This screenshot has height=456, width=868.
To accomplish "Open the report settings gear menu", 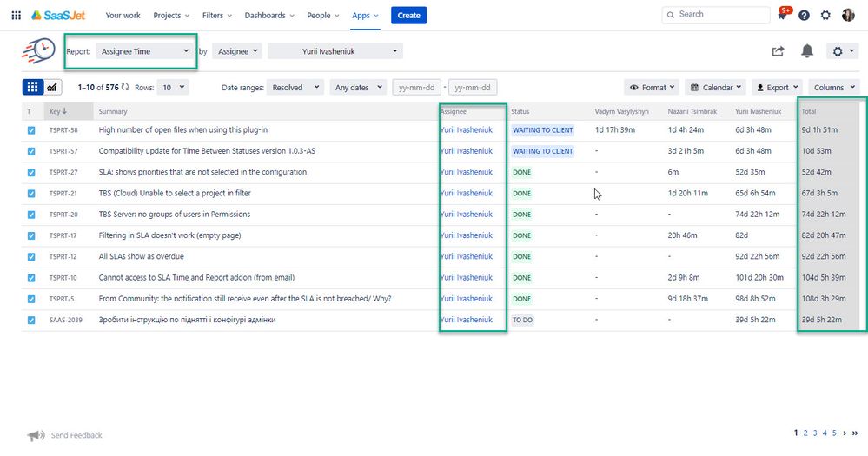I will pos(843,51).
